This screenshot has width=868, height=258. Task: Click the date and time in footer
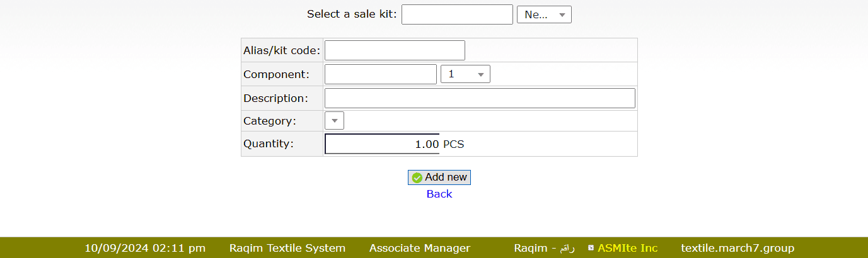(145, 248)
